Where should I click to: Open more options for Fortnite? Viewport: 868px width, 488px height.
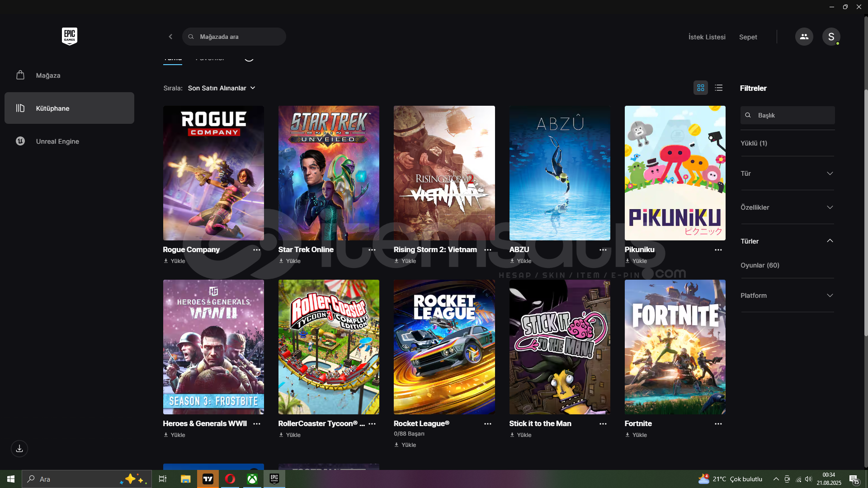tap(718, 424)
